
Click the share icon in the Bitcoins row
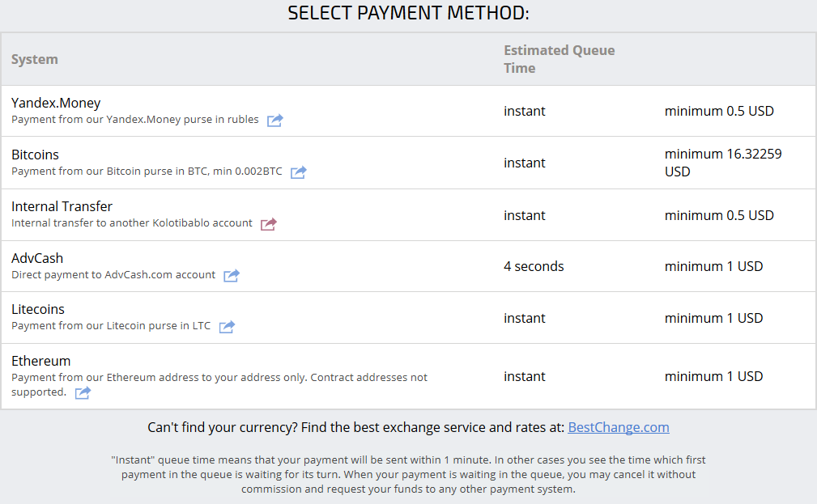[299, 172]
